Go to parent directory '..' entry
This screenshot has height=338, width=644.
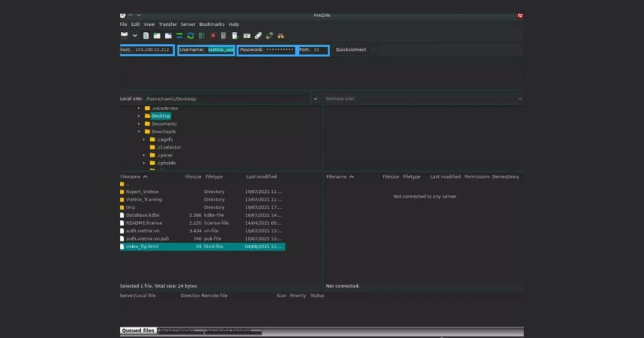[202, 184]
